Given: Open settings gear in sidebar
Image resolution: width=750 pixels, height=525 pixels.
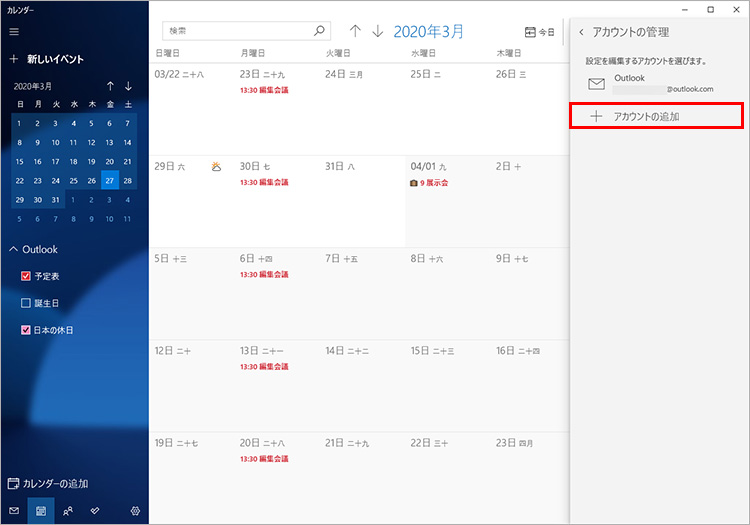Looking at the screenshot, I should pos(135,510).
